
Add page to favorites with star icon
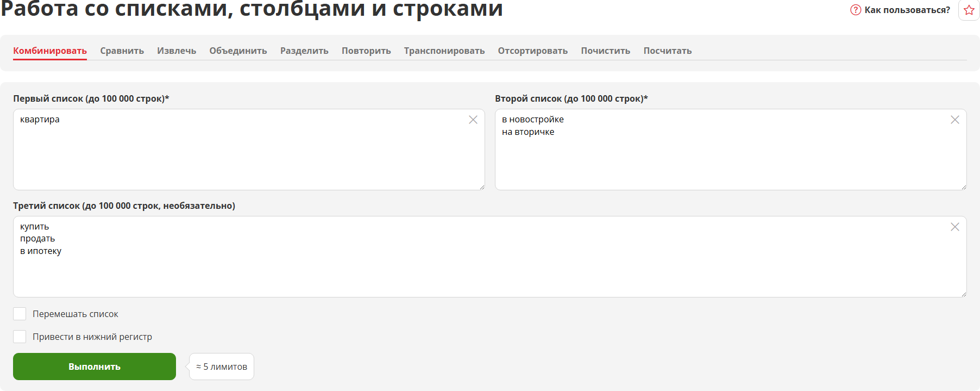click(x=969, y=10)
